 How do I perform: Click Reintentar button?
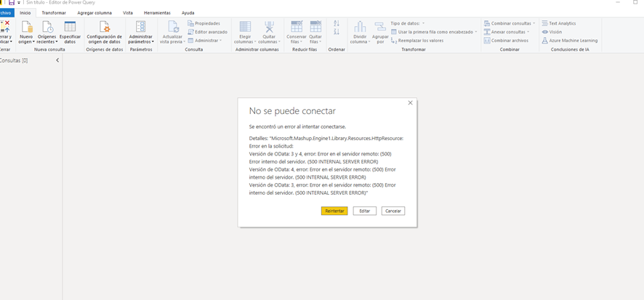334,211
